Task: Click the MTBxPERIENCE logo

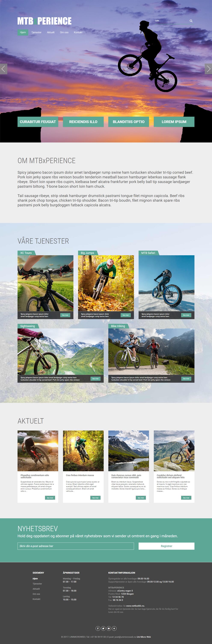Action: click(x=44, y=21)
